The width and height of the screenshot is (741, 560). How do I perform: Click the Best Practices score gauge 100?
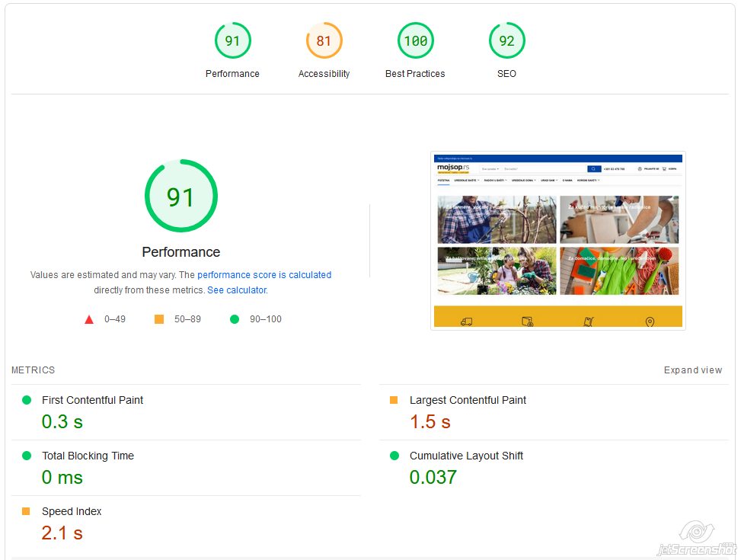415,40
